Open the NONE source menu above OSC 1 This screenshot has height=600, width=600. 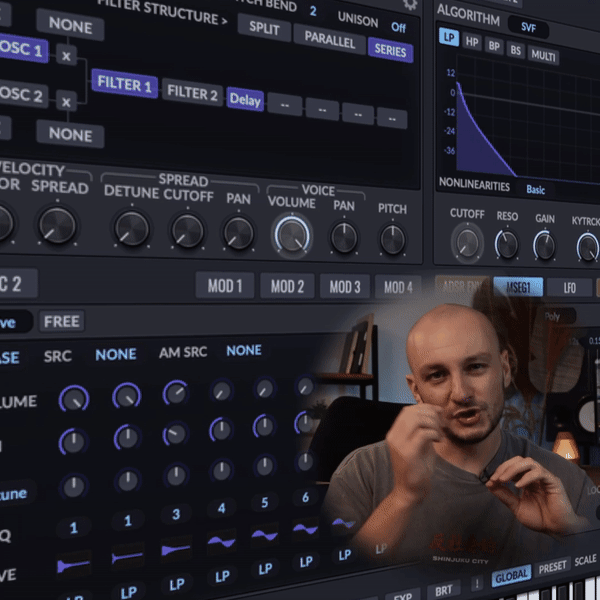tap(70, 26)
